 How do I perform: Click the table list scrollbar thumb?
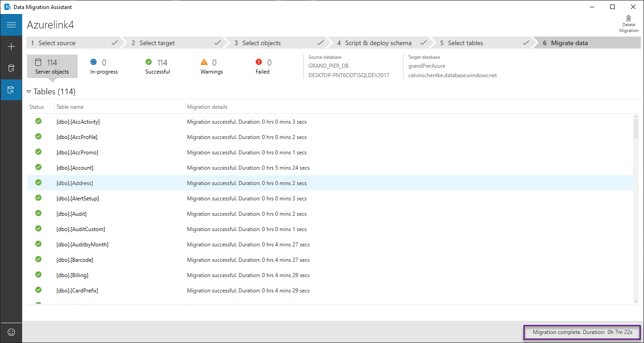click(635, 128)
